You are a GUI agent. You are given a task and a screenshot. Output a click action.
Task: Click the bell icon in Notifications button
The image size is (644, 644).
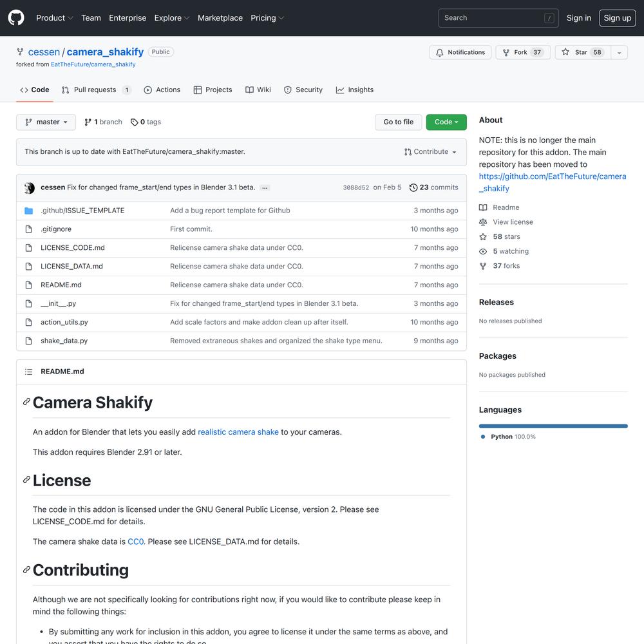tap(439, 53)
